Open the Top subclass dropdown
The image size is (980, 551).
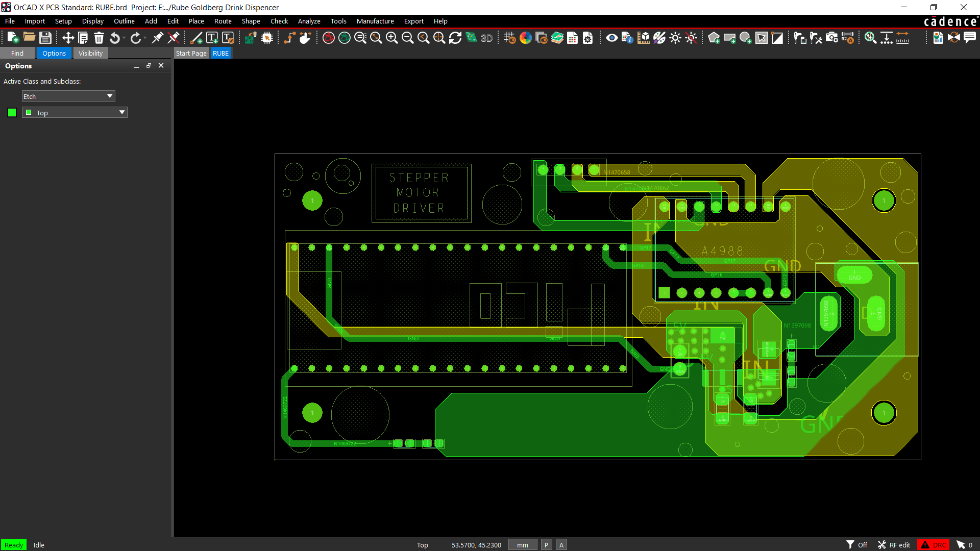pyautogui.click(x=75, y=113)
